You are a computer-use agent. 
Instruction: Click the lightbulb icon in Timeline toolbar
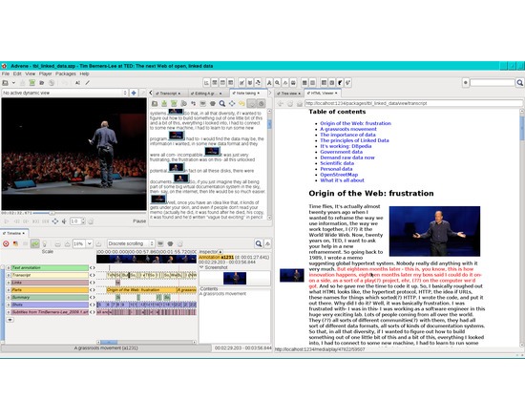coord(45,243)
